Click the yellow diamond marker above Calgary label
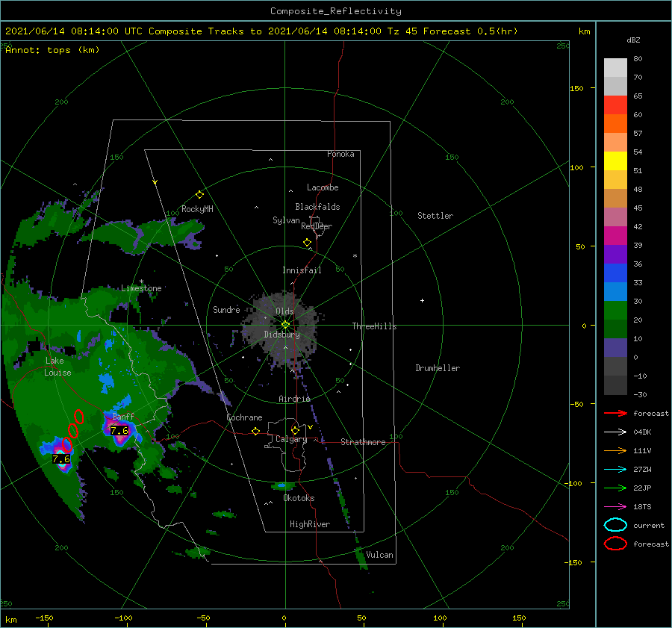This screenshot has width=672, height=628. 295,430
